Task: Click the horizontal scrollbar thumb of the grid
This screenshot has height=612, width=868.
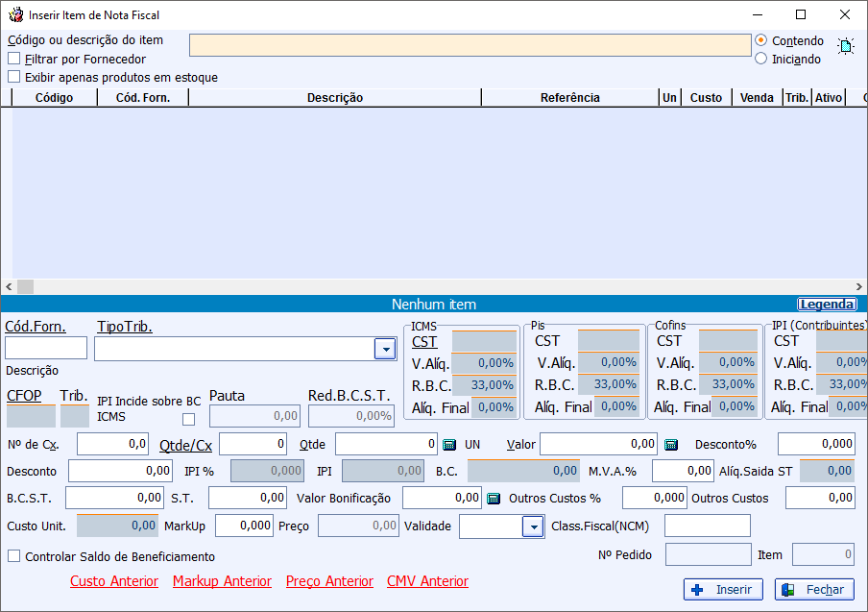Action: (x=26, y=286)
